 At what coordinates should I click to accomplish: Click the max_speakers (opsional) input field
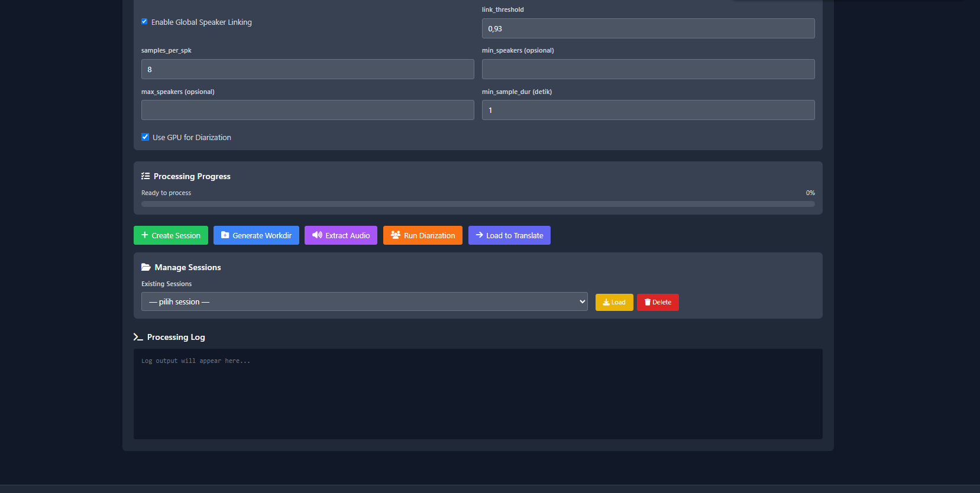click(308, 110)
